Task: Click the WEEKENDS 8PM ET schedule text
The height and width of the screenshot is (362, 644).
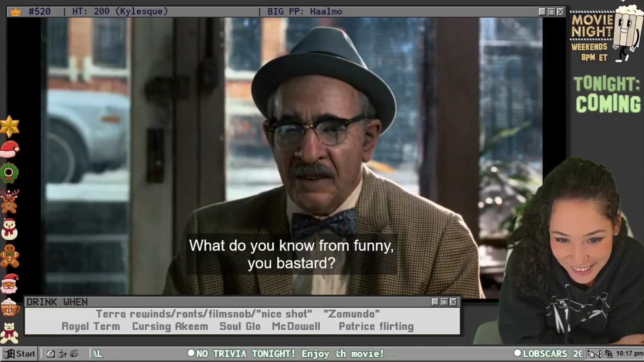Action: tap(590, 52)
